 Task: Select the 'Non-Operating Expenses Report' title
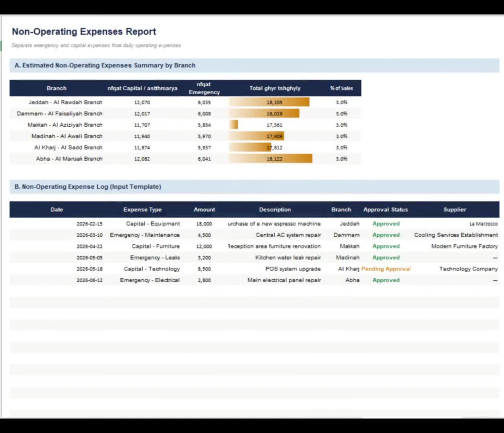click(x=84, y=31)
